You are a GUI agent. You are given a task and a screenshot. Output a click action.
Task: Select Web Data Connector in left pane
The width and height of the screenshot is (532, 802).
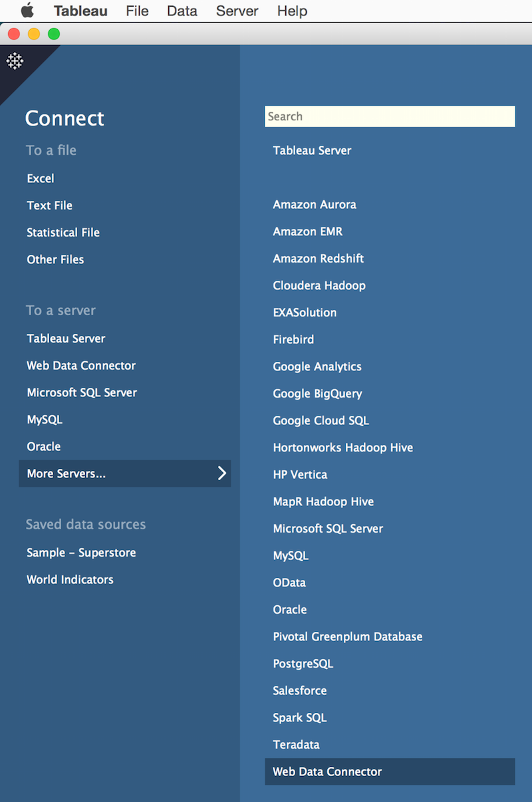[81, 366]
